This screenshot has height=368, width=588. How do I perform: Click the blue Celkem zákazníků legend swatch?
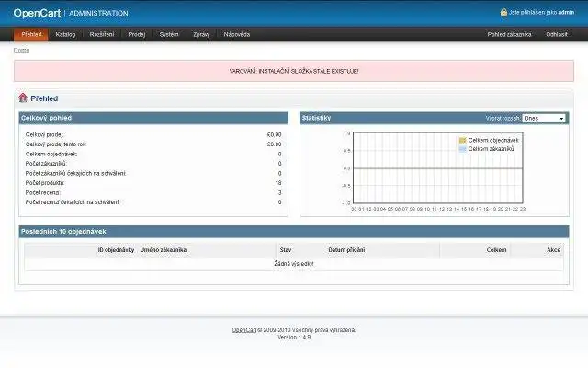click(462, 149)
